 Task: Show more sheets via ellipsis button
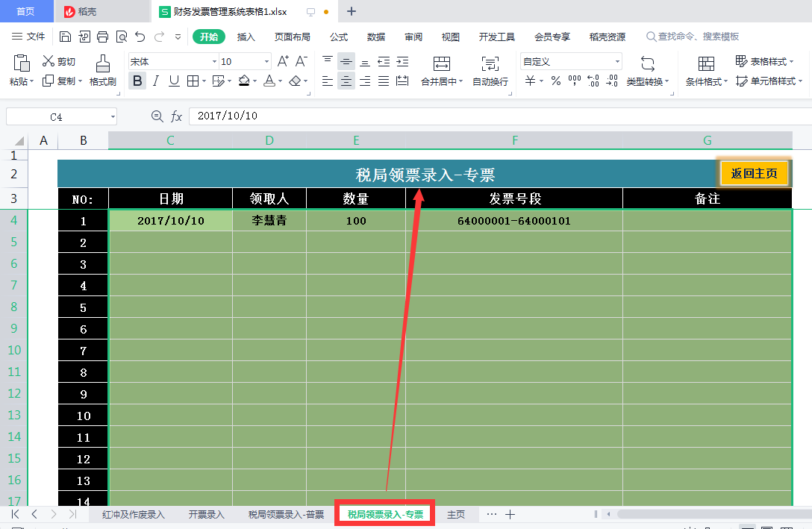pyautogui.click(x=491, y=515)
